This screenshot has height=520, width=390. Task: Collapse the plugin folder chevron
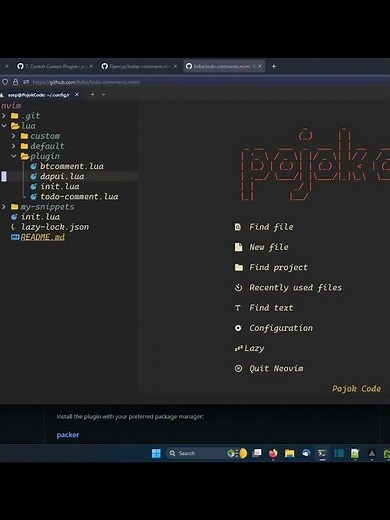13,156
